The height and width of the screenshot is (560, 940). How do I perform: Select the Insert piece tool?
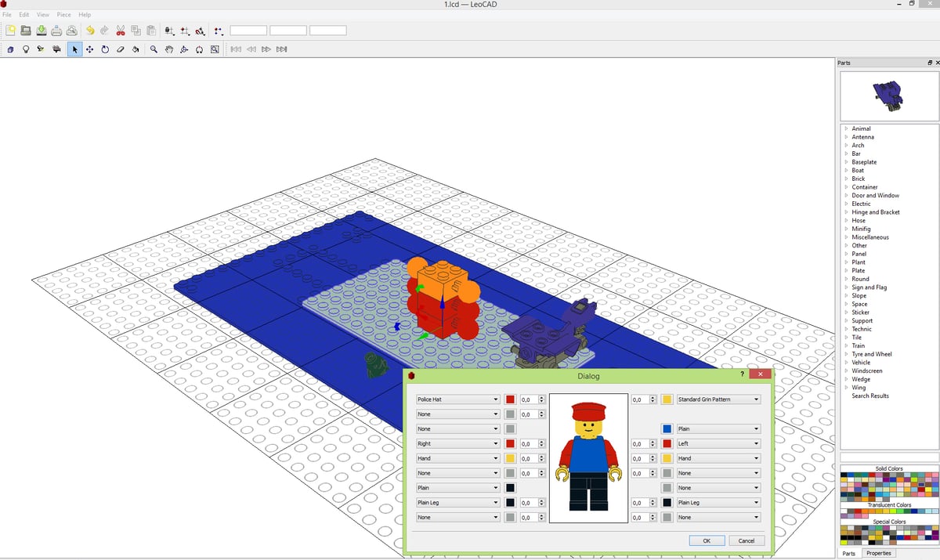click(x=10, y=49)
